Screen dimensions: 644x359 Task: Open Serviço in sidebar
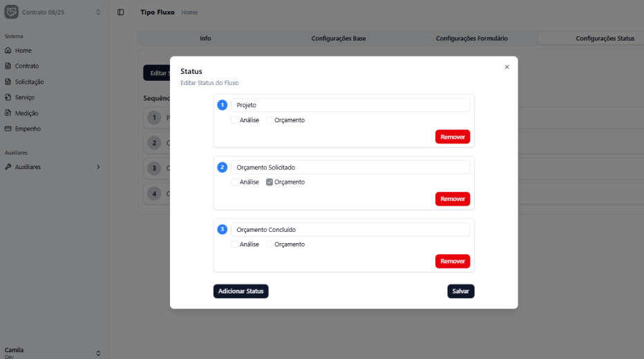[25, 97]
